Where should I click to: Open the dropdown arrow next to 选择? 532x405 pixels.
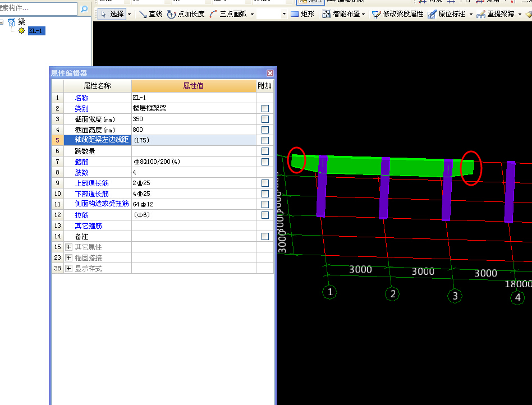[x=129, y=14]
